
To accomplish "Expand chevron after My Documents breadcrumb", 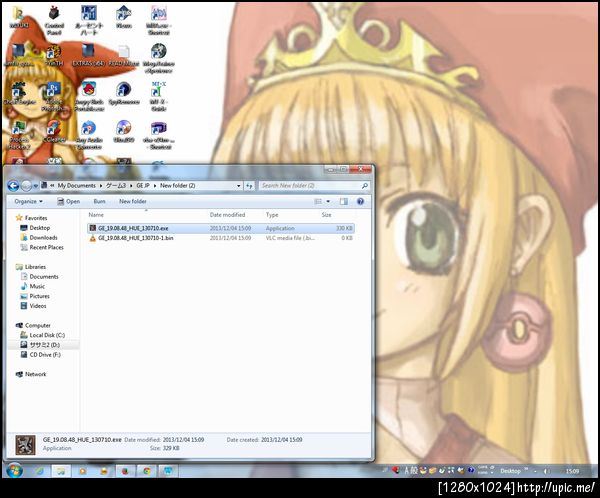I will [101, 186].
